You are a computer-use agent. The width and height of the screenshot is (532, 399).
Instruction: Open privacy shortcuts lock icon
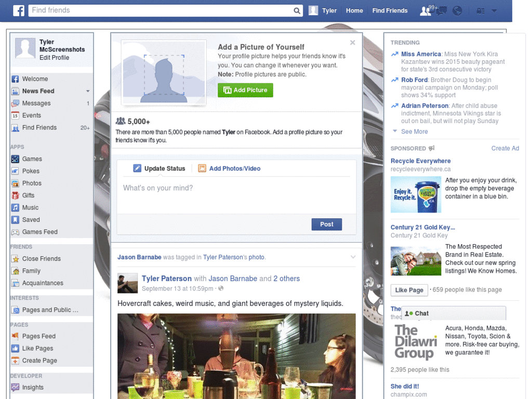(x=481, y=11)
